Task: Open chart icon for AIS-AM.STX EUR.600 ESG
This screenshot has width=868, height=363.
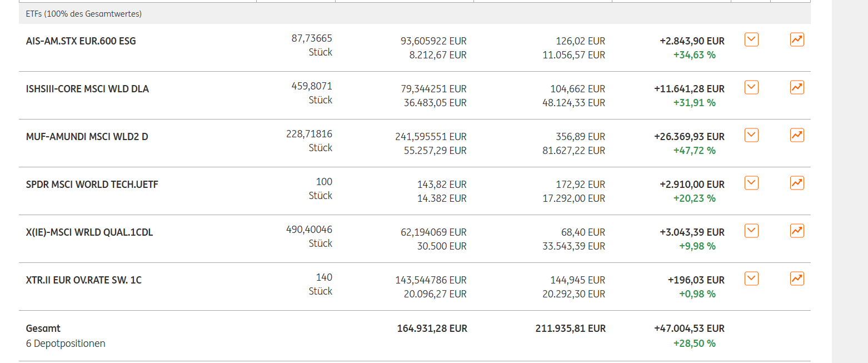Action: (x=797, y=39)
